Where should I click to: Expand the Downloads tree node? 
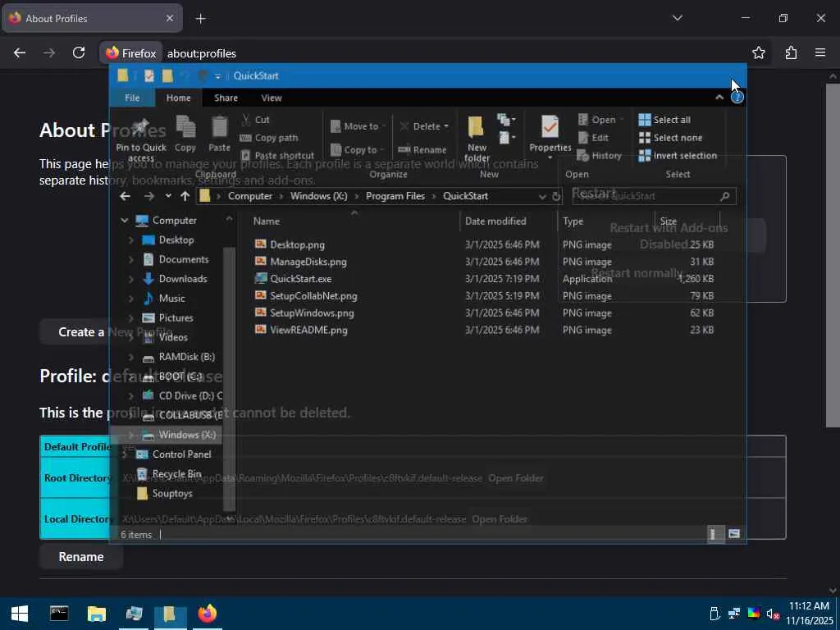coord(131,279)
